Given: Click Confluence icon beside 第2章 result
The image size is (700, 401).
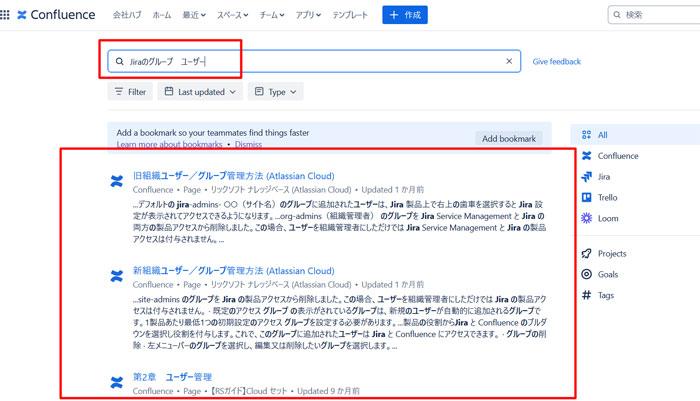Looking at the screenshot, I should click(x=117, y=382).
